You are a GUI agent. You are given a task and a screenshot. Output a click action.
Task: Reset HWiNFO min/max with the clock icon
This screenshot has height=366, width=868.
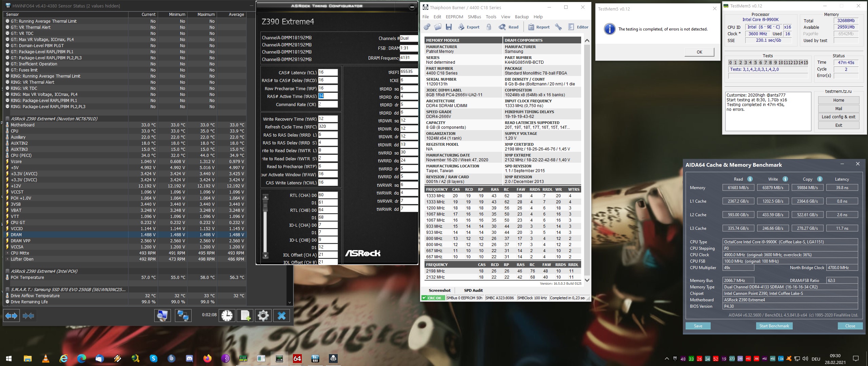coord(227,316)
